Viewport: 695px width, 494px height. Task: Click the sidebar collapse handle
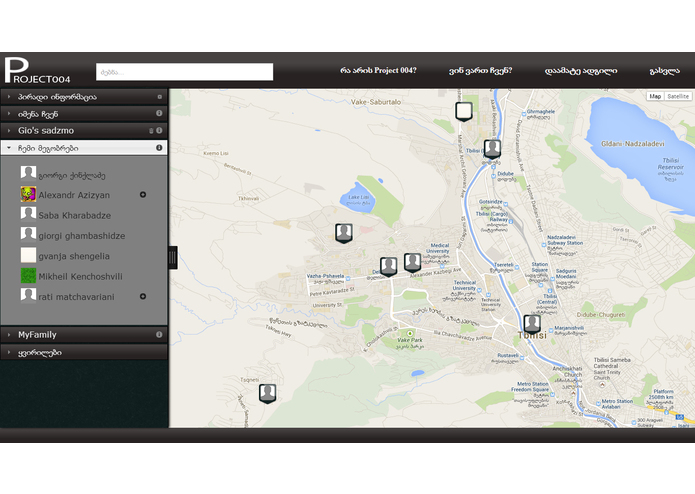click(x=172, y=257)
